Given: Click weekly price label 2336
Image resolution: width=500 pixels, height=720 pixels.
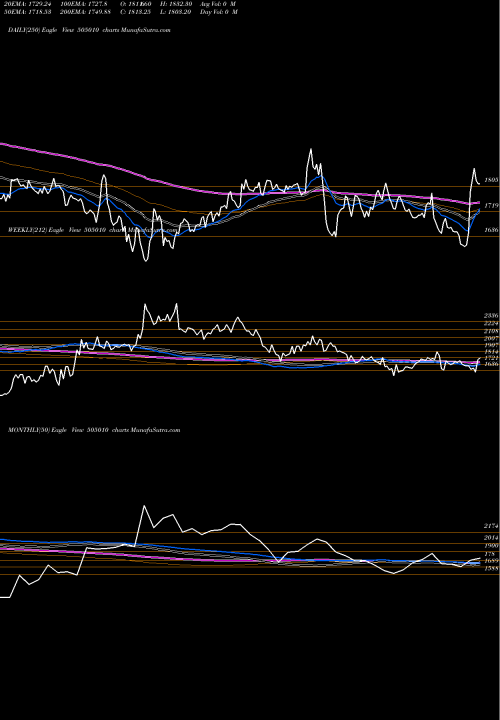Looking at the screenshot, I should pyautogui.click(x=491, y=316).
